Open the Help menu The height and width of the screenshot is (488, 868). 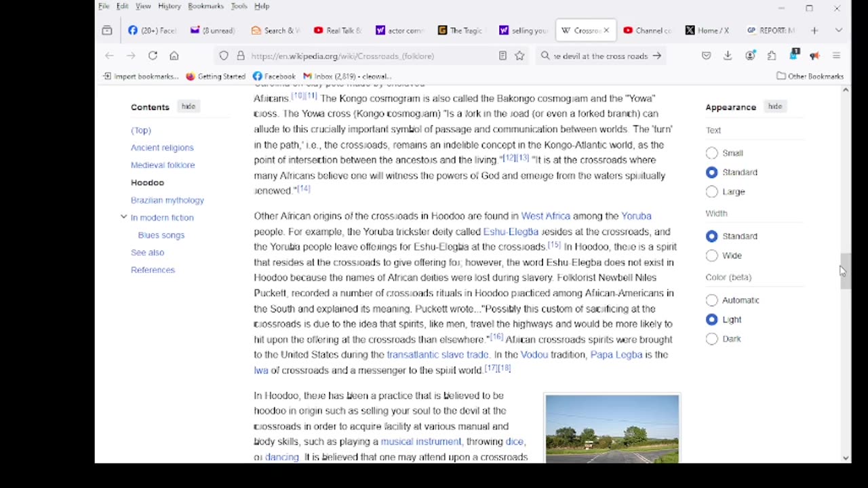click(x=262, y=6)
